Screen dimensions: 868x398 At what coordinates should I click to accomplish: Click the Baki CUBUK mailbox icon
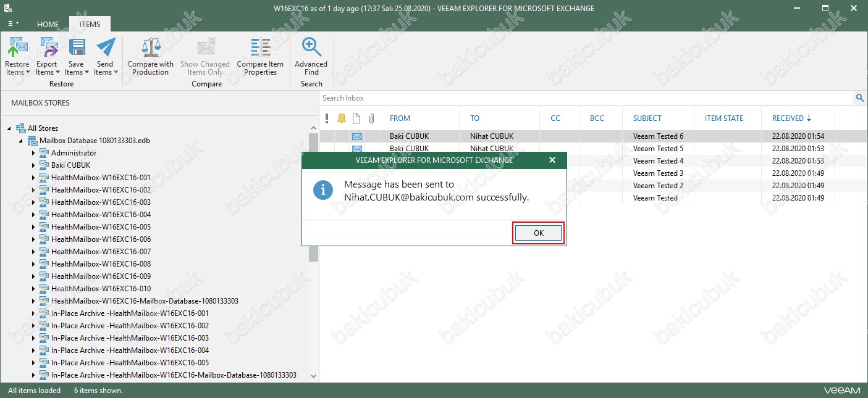pos(44,165)
